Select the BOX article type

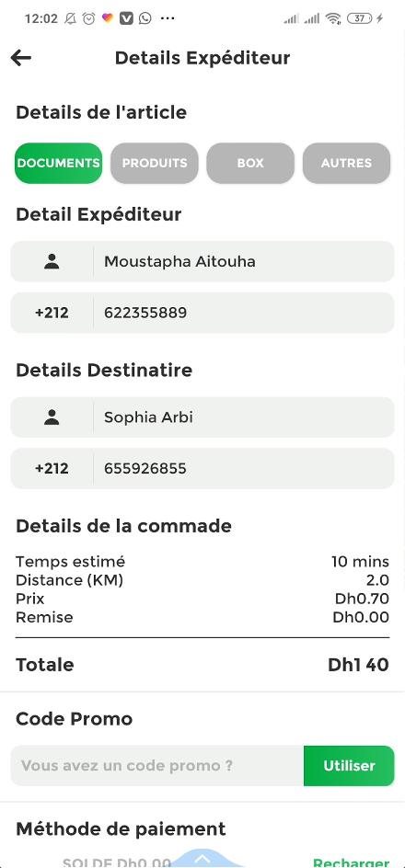coord(250,164)
